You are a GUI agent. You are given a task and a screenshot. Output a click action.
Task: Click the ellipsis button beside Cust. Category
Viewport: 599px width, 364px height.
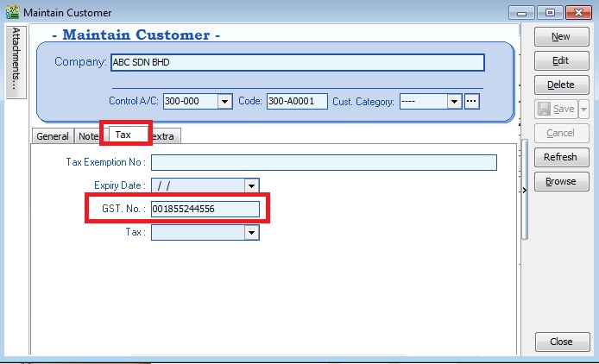[471, 102]
